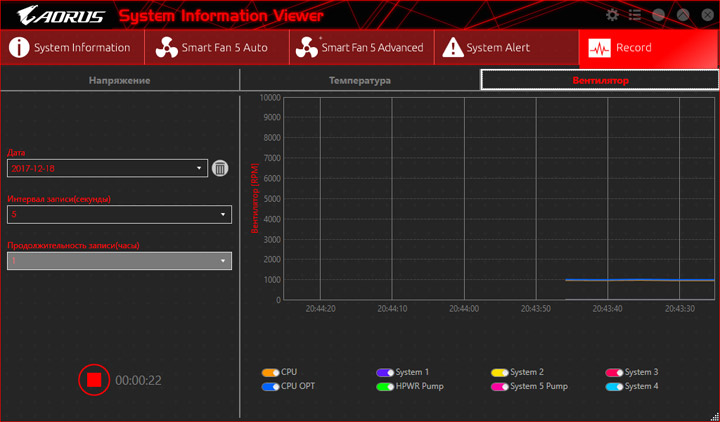
Task: Toggle the CPU fan graph switch
Action: (270, 372)
